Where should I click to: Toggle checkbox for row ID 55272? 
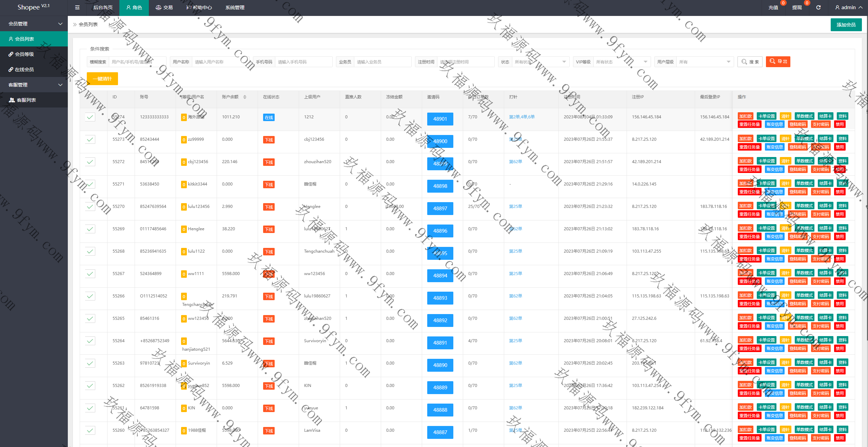90,162
